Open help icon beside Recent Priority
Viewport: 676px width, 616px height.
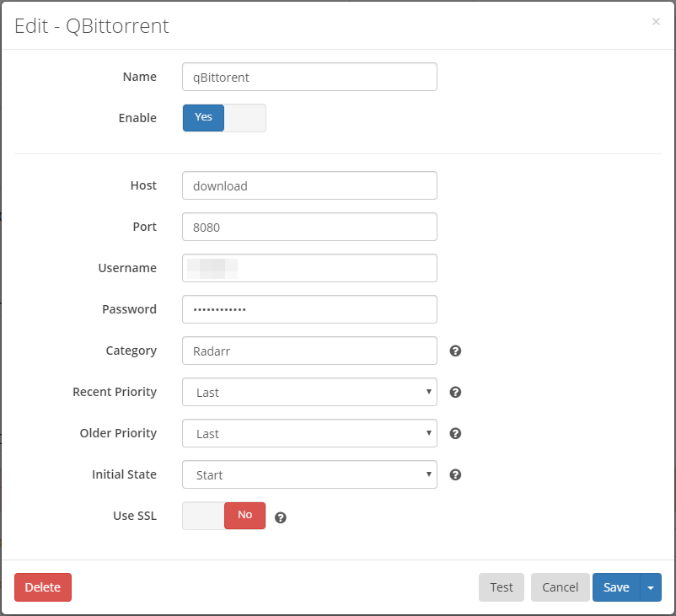pyautogui.click(x=455, y=393)
